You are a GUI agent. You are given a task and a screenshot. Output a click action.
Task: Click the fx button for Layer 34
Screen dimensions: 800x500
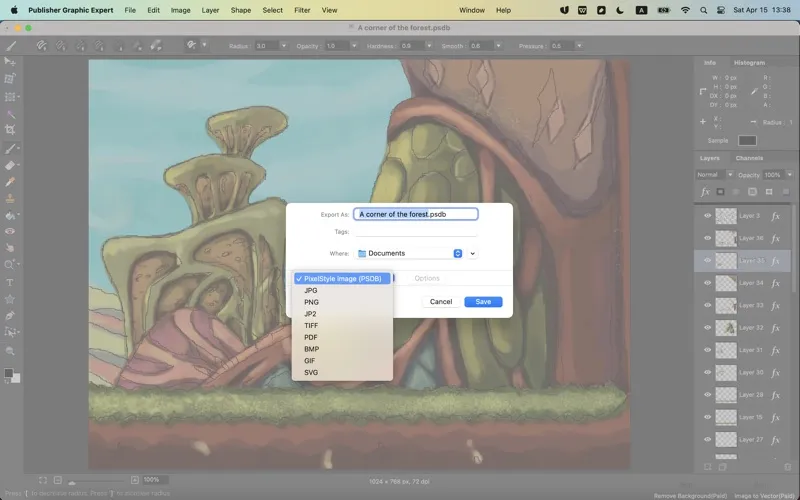click(x=776, y=283)
